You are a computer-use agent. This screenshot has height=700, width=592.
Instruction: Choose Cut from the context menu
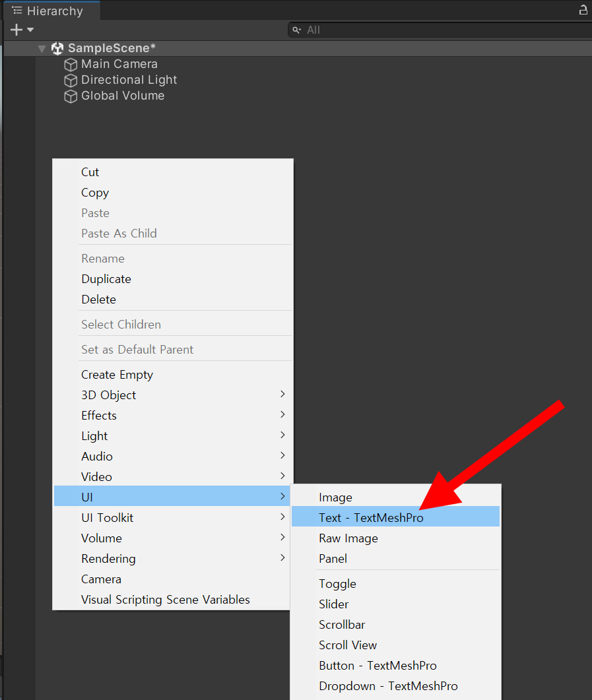click(x=173, y=172)
